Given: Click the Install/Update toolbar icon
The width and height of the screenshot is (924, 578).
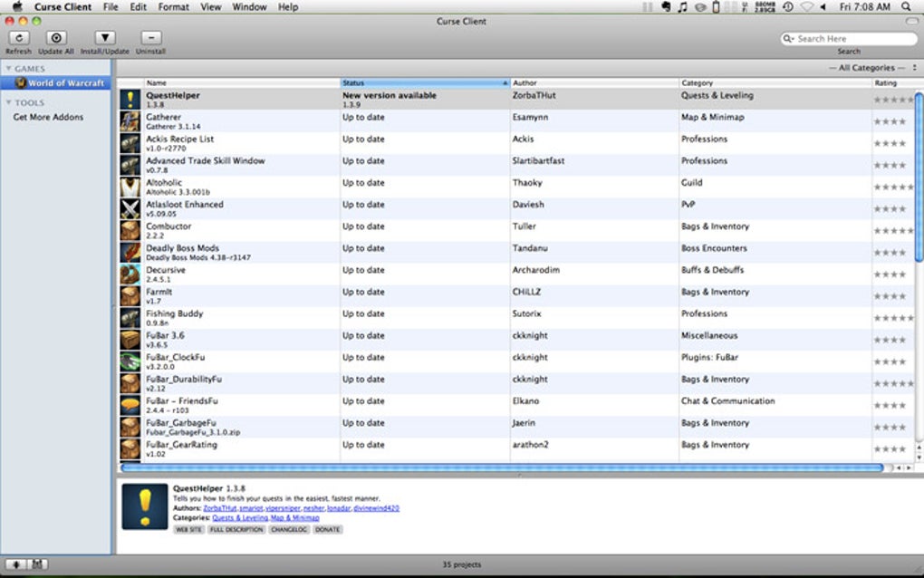Looking at the screenshot, I should click(105, 38).
